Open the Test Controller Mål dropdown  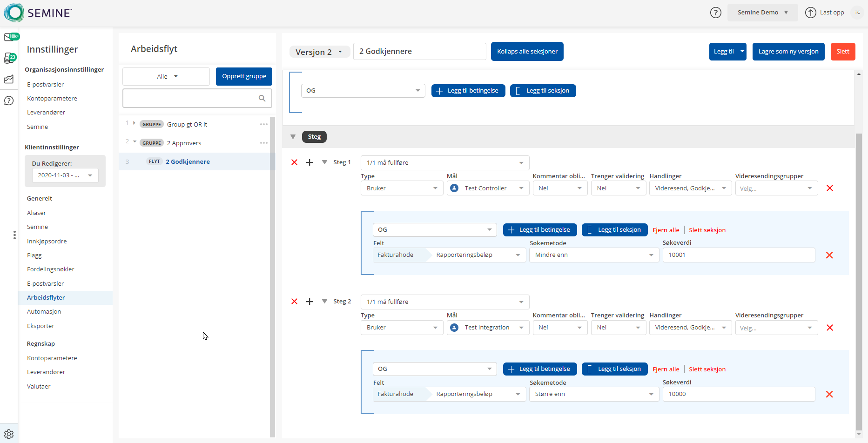(x=488, y=188)
